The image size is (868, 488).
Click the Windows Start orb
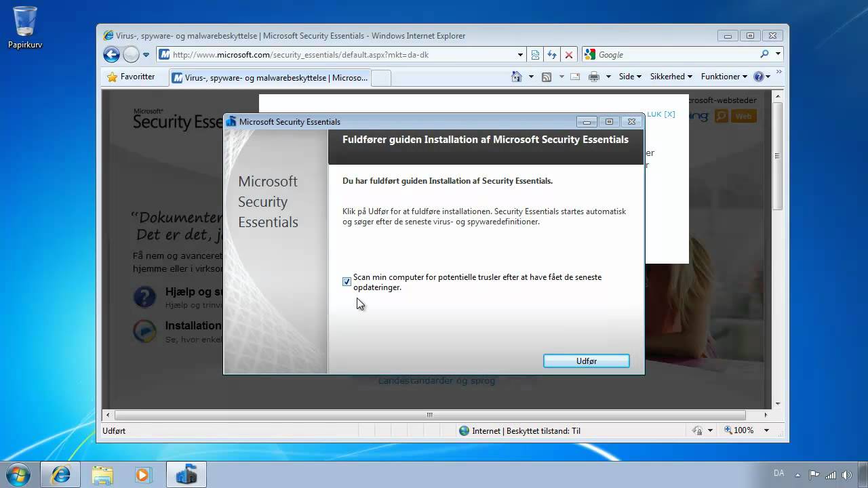pyautogui.click(x=18, y=474)
